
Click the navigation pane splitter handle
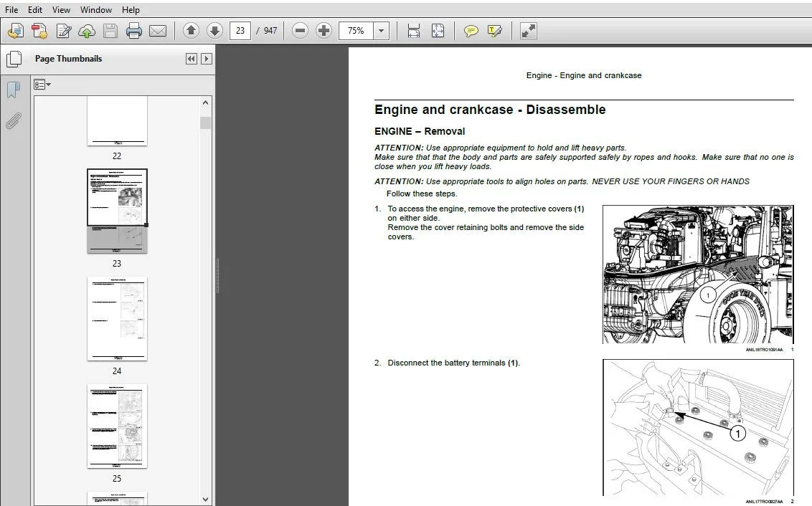(217, 275)
